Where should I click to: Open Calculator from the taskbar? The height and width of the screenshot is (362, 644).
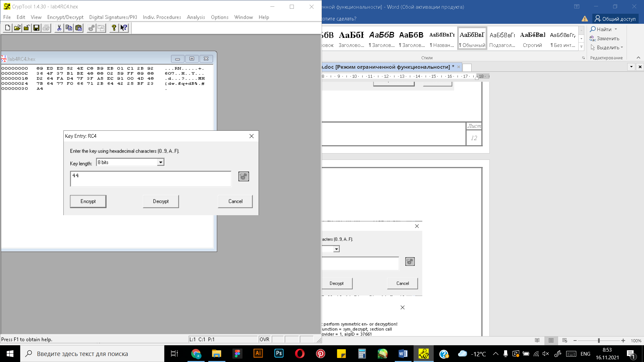(362, 354)
